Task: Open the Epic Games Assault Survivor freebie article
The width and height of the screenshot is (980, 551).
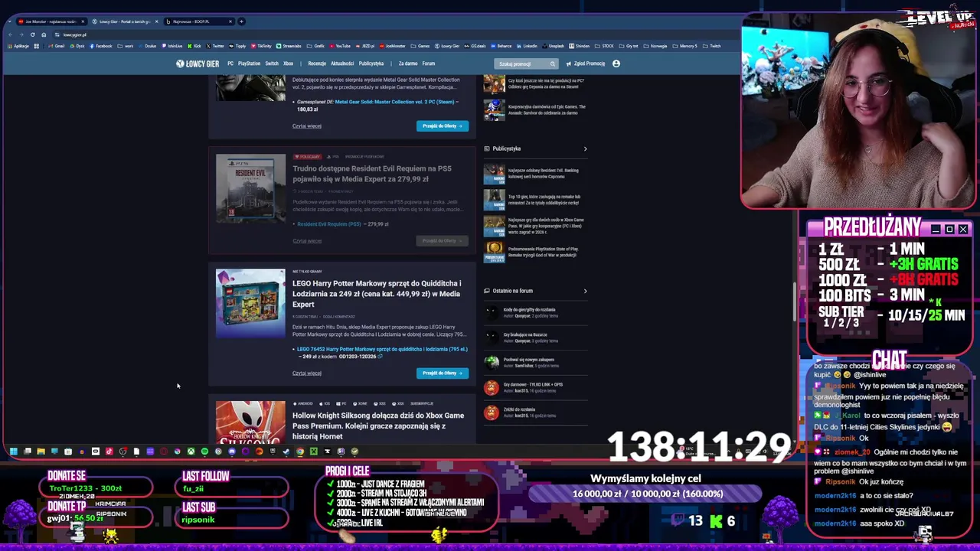Action: click(547, 110)
